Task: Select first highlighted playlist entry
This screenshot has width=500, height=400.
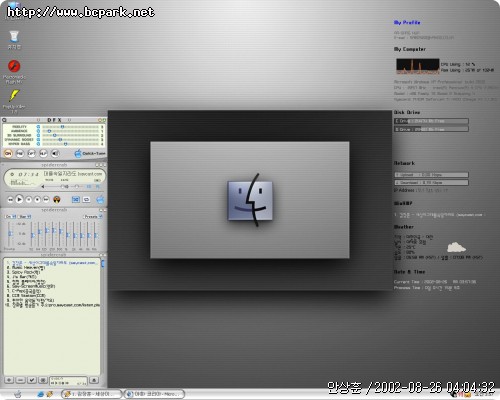Action: pyautogui.click(x=53, y=263)
